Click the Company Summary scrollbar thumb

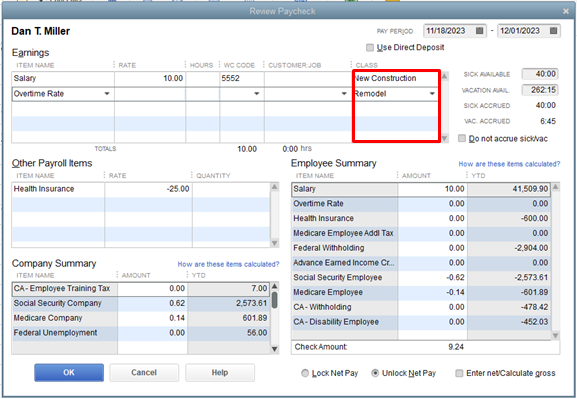[x=275, y=300]
